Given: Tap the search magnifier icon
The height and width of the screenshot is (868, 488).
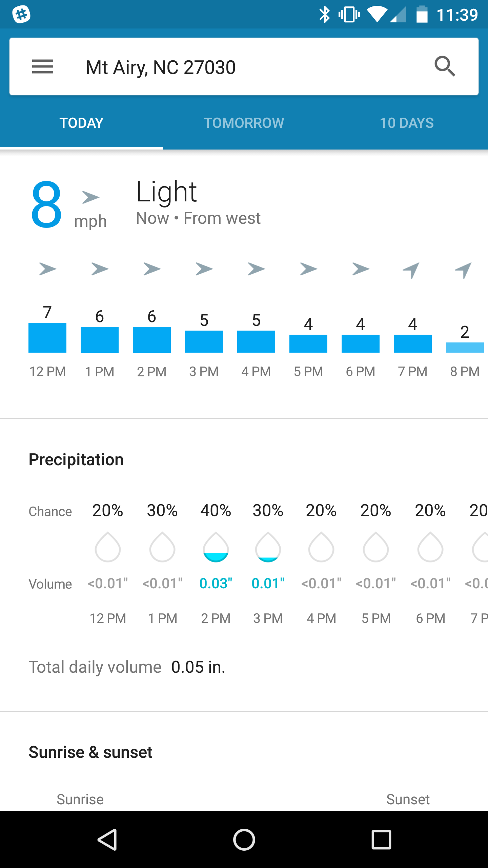Looking at the screenshot, I should 445,66.
